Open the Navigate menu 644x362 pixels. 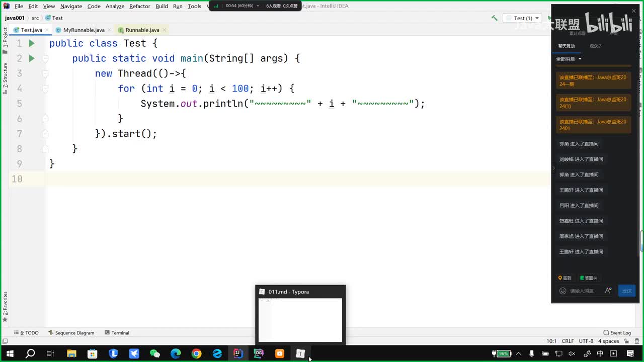(71, 6)
